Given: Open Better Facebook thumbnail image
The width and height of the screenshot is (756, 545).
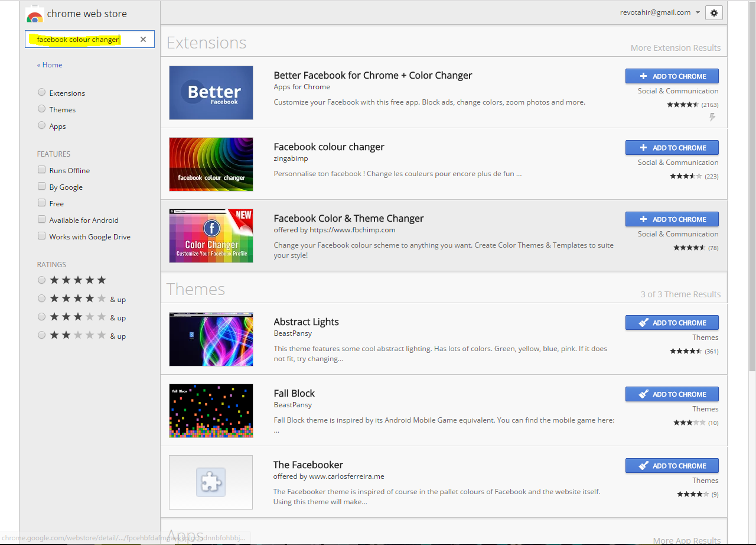Looking at the screenshot, I should 211,93.
